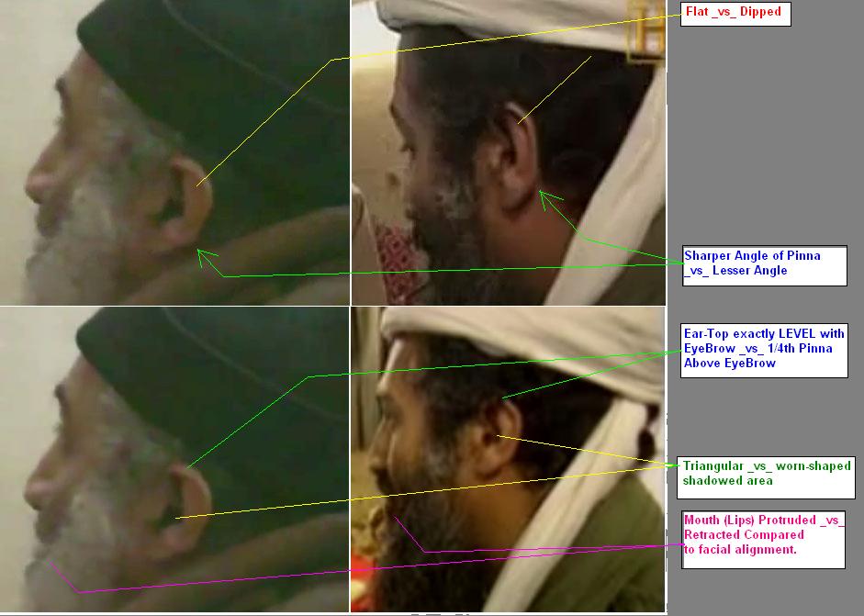The height and width of the screenshot is (616, 864).
Task: Expand the 'Mouth (Lips) Protruded' callout
Action: click(x=762, y=540)
